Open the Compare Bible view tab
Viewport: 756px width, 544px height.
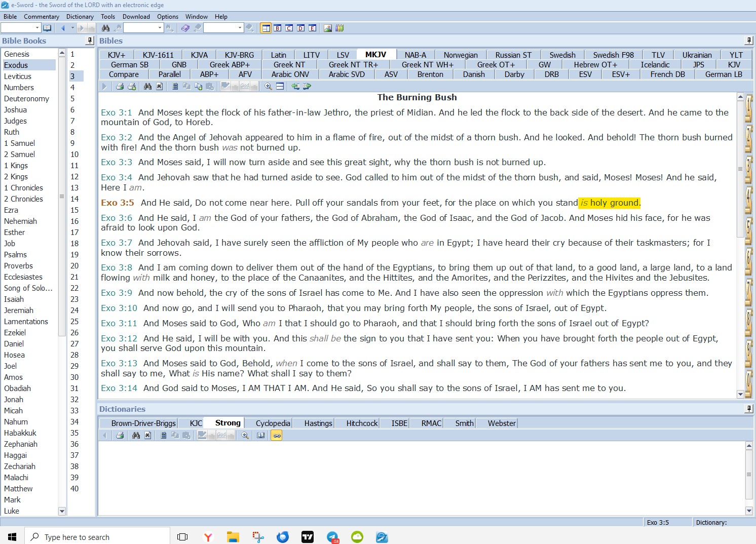[124, 74]
